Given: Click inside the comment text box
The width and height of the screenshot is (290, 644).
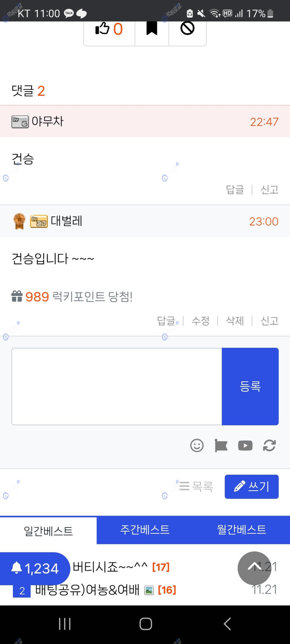Looking at the screenshot, I should tap(117, 386).
